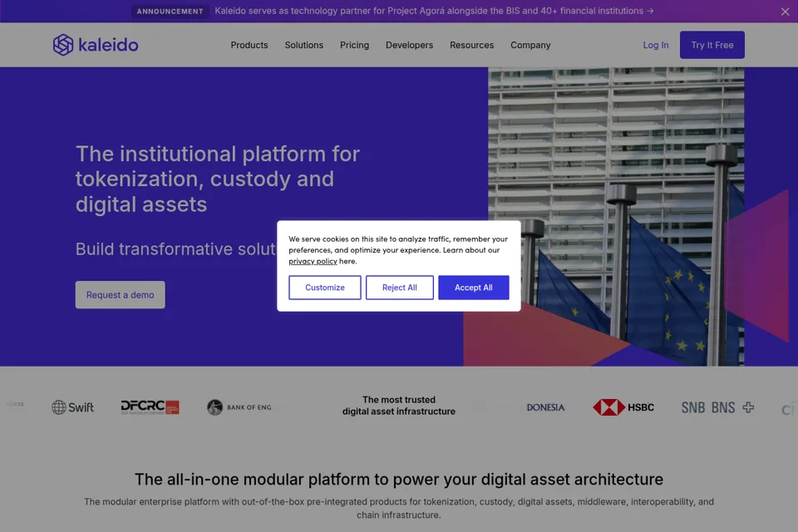Click the Log In link

pos(656,45)
